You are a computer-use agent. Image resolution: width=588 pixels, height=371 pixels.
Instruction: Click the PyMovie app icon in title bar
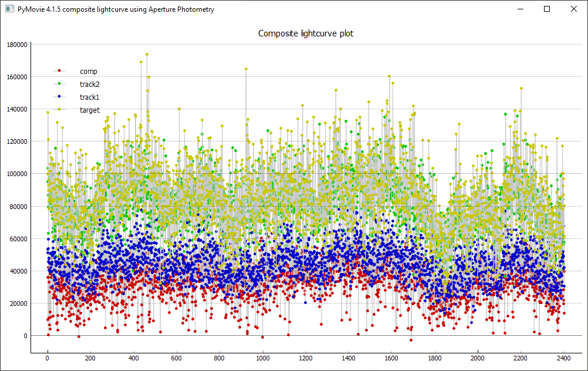click(9, 9)
